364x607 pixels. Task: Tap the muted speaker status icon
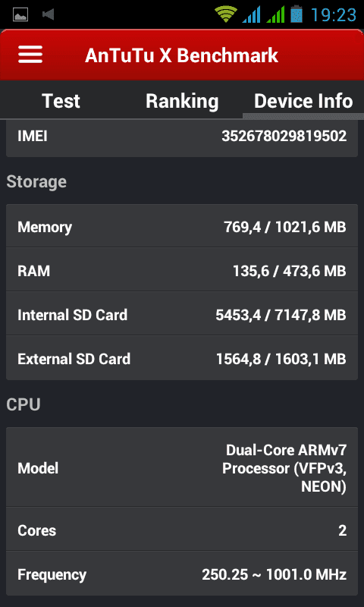pyautogui.click(x=48, y=14)
